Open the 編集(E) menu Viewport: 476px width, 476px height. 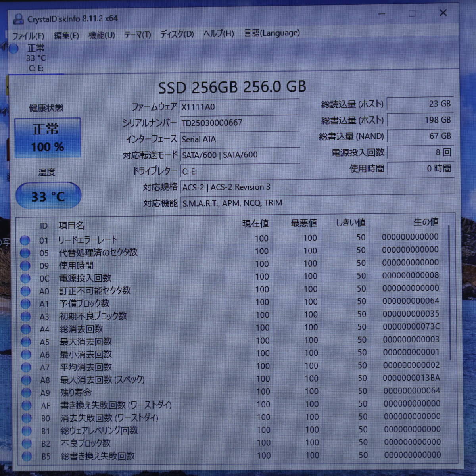[66, 36]
